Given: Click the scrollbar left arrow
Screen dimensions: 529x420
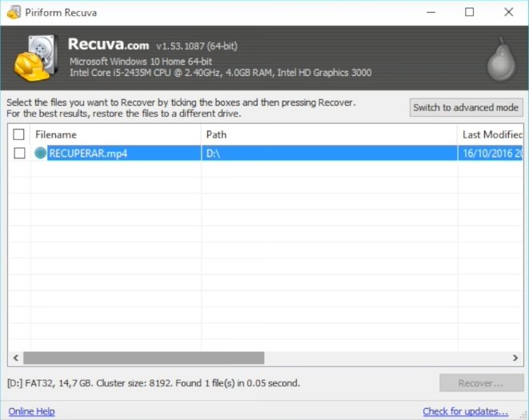Looking at the screenshot, I should [x=15, y=358].
